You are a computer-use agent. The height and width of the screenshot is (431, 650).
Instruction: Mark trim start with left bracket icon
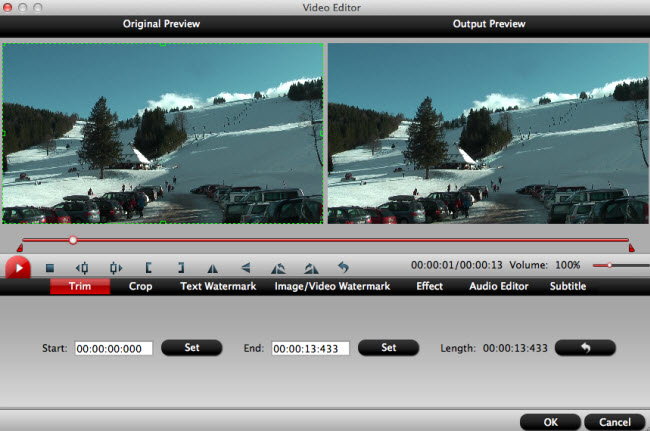[x=148, y=268]
